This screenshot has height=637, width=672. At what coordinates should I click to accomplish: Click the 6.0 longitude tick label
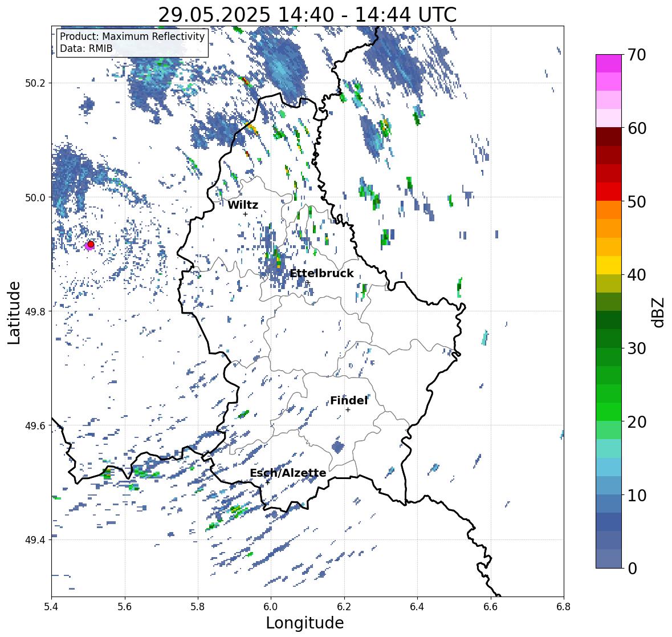click(271, 606)
